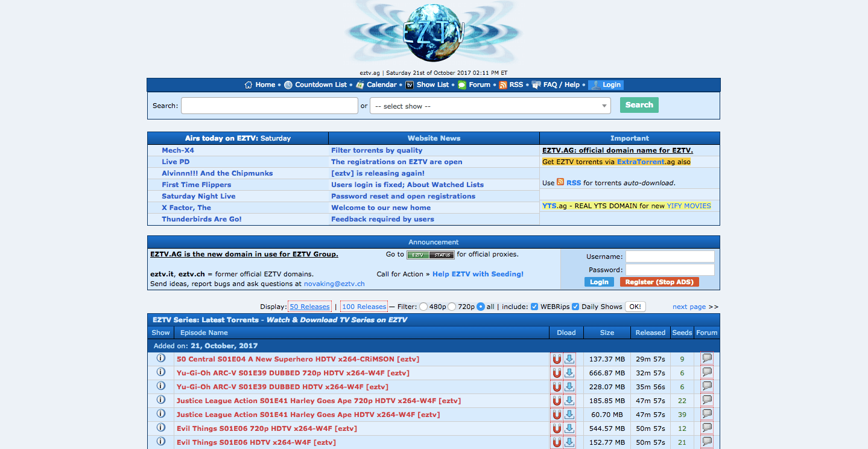Download torrent for Justice League Action 60.70 MB
This screenshot has width=868, height=449.
tap(569, 415)
